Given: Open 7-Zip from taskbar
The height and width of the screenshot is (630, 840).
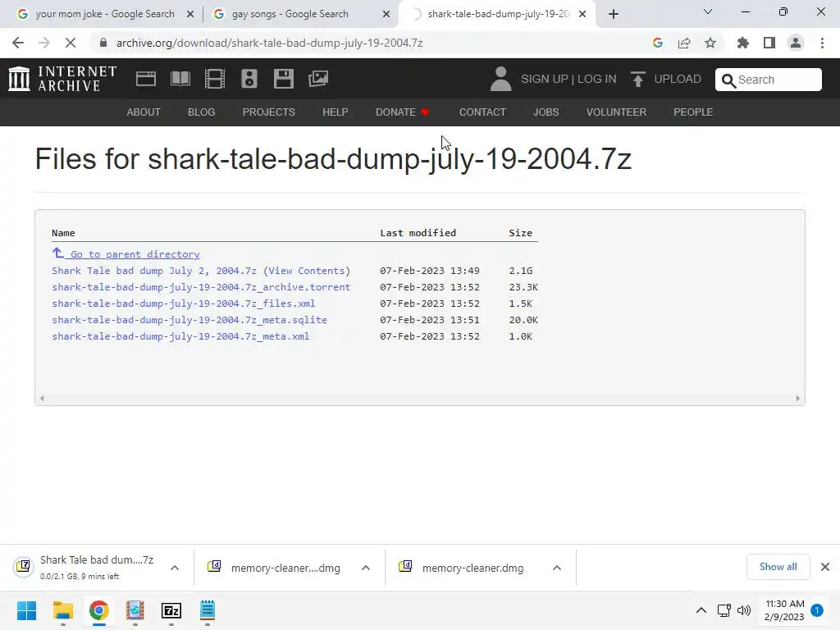Looking at the screenshot, I should click(x=171, y=610).
